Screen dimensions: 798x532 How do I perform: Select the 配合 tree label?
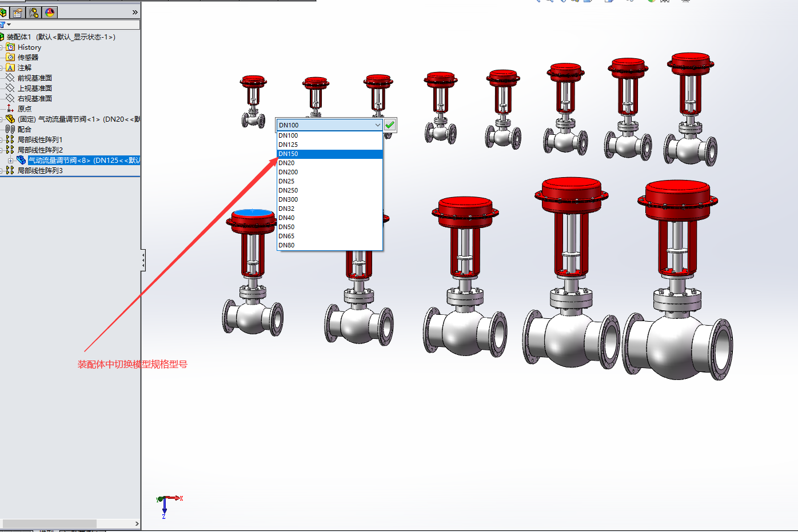pos(25,129)
